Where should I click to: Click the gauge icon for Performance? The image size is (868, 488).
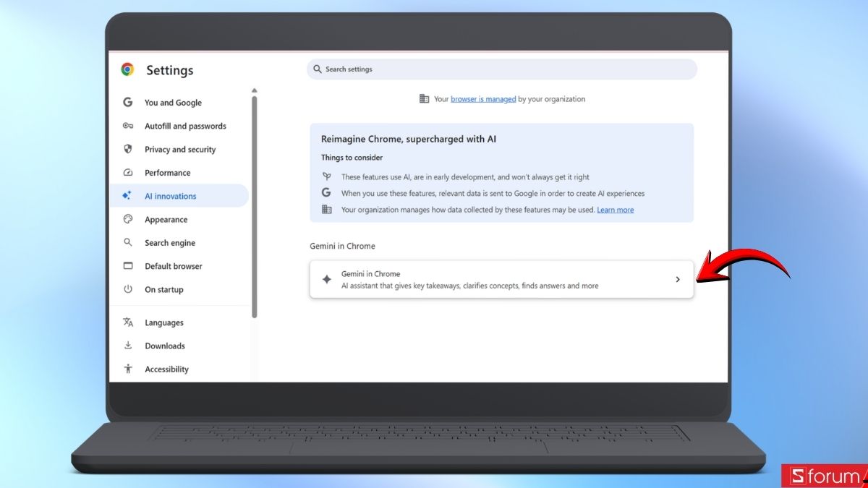pos(128,173)
